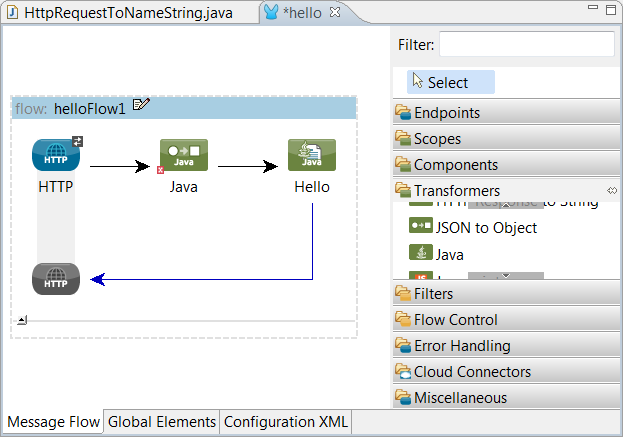Click the Transformers list down scroll arrow
The height and width of the screenshot is (437, 623).
click(505, 276)
